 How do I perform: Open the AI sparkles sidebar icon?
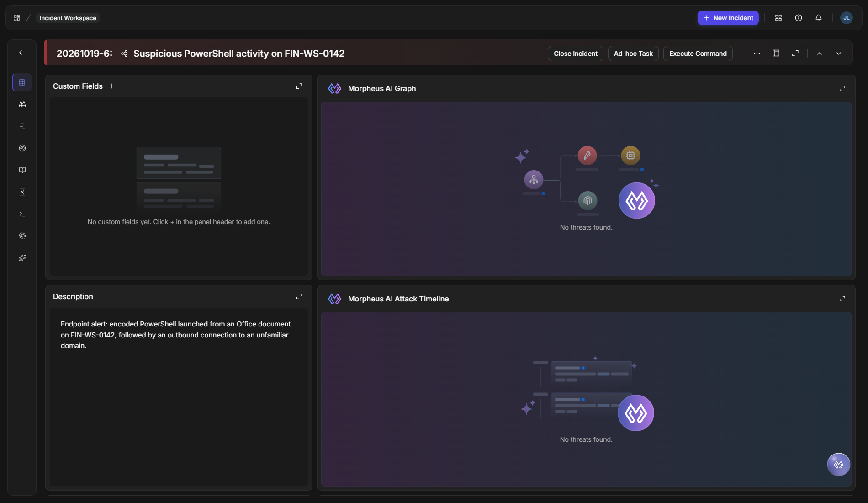22,258
